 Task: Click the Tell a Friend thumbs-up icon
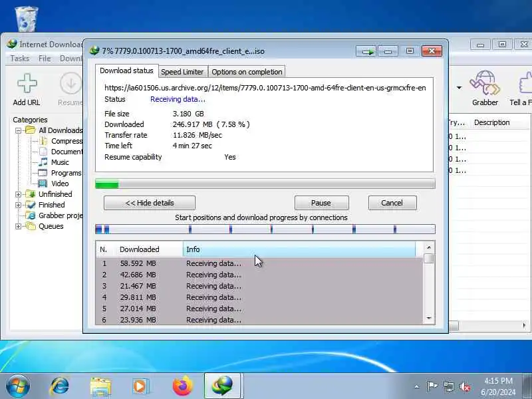point(525,82)
